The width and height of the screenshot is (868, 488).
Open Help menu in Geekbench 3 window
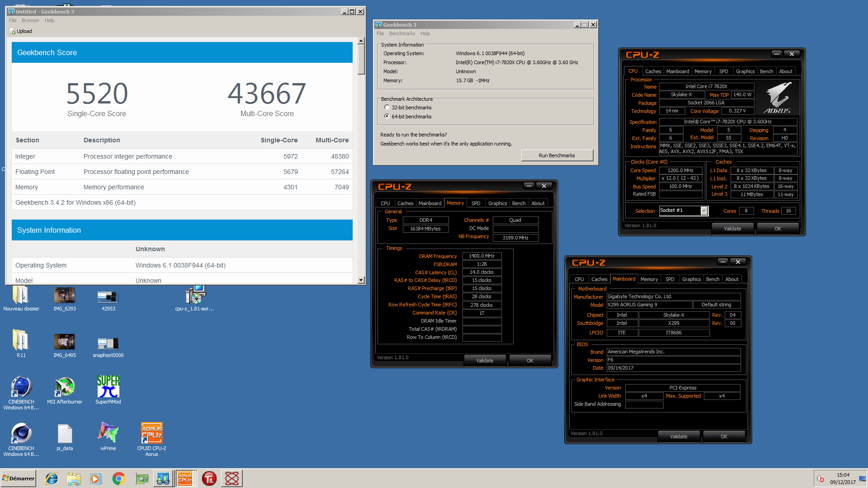tap(425, 33)
